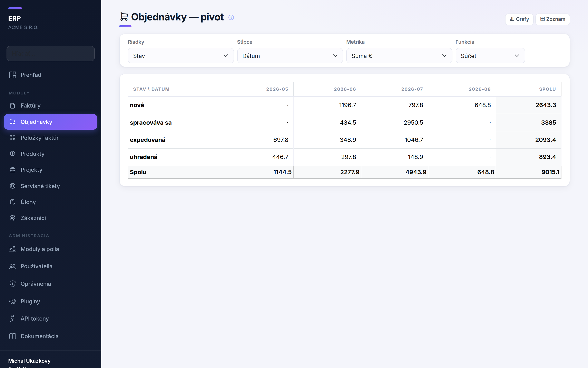This screenshot has height=368, width=588.
Task: Navigate to Servisné tikety
Action: click(51, 186)
